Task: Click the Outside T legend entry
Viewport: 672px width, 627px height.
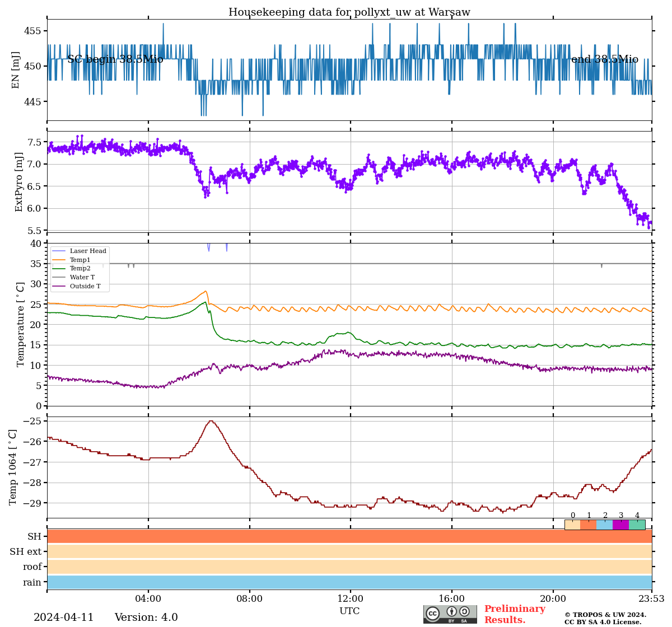Action: [76, 287]
